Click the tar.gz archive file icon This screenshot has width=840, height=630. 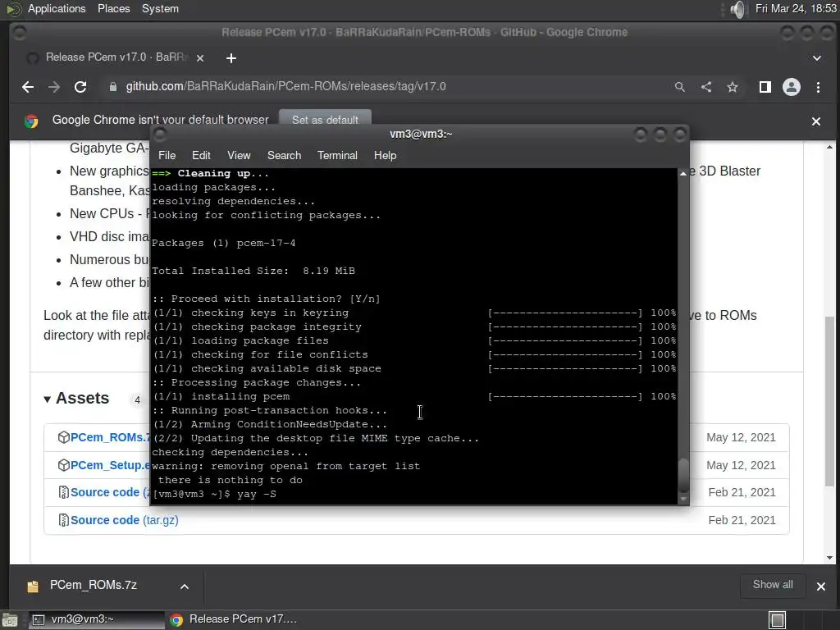[x=63, y=520]
